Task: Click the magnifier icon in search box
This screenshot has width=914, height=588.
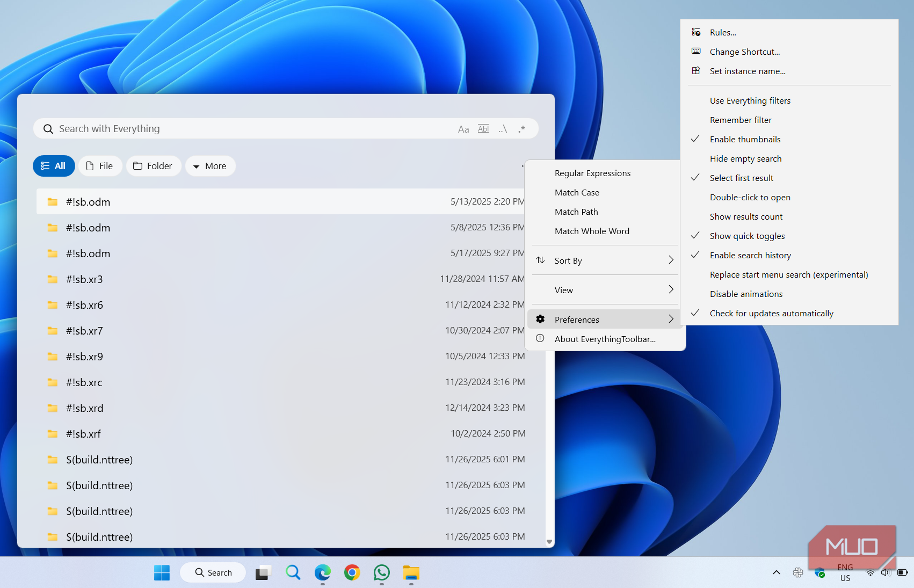Action: pos(48,129)
